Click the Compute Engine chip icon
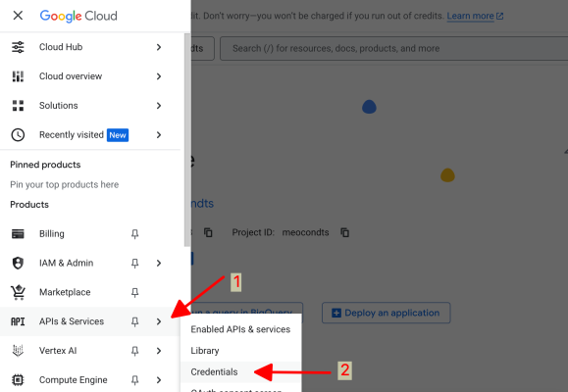The image size is (568, 392). (x=18, y=380)
